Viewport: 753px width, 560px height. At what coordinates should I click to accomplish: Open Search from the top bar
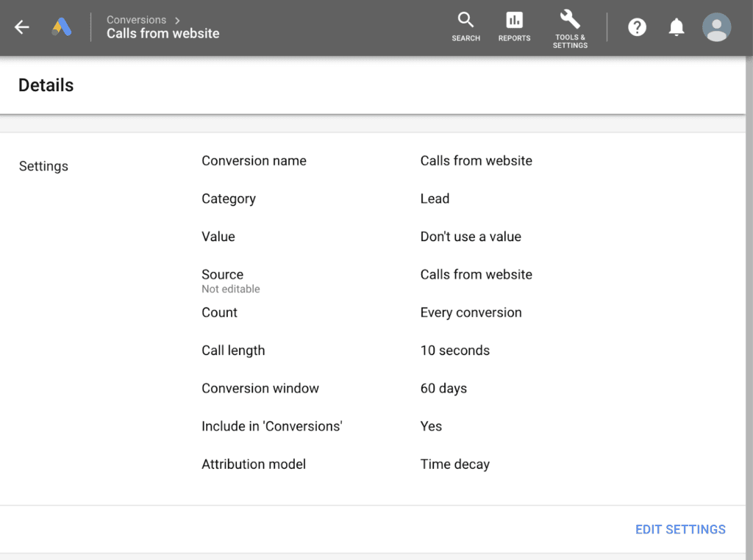point(465,27)
